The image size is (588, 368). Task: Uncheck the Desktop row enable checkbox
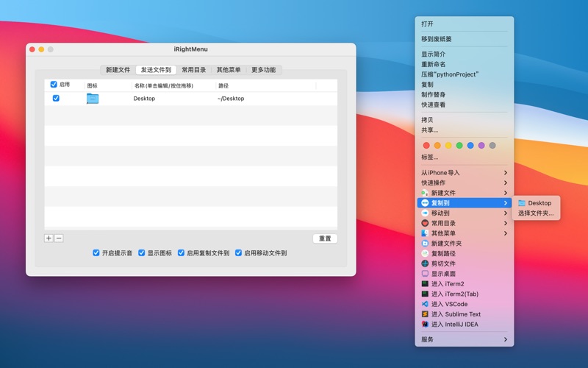(56, 98)
